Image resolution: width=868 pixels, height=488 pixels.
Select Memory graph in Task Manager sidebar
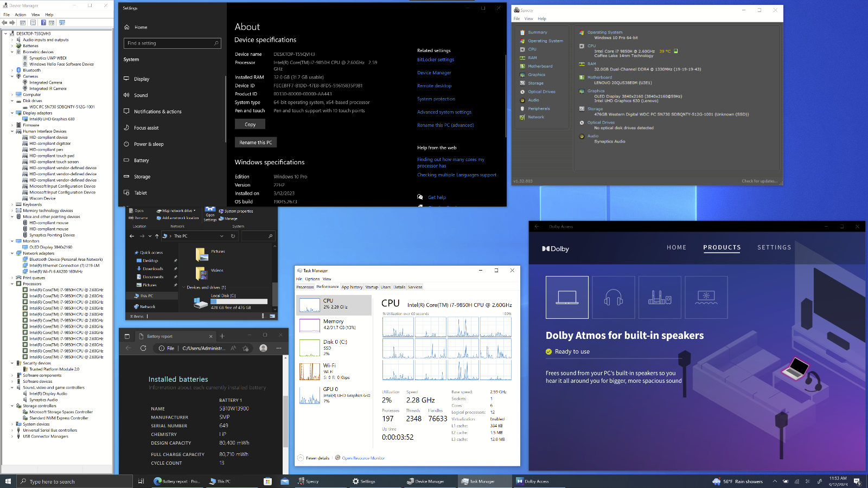(x=310, y=325)
